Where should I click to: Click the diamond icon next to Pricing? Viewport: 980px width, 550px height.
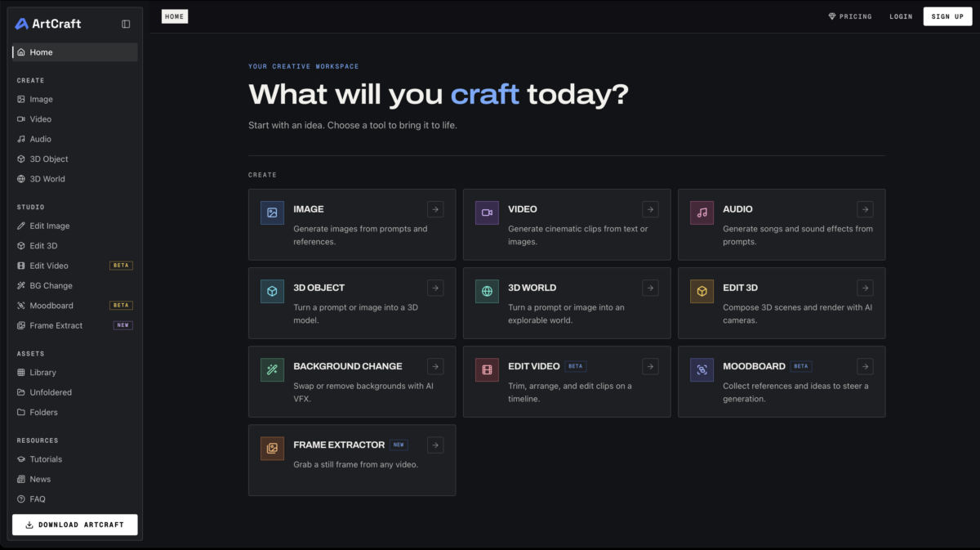coord(832,16)
